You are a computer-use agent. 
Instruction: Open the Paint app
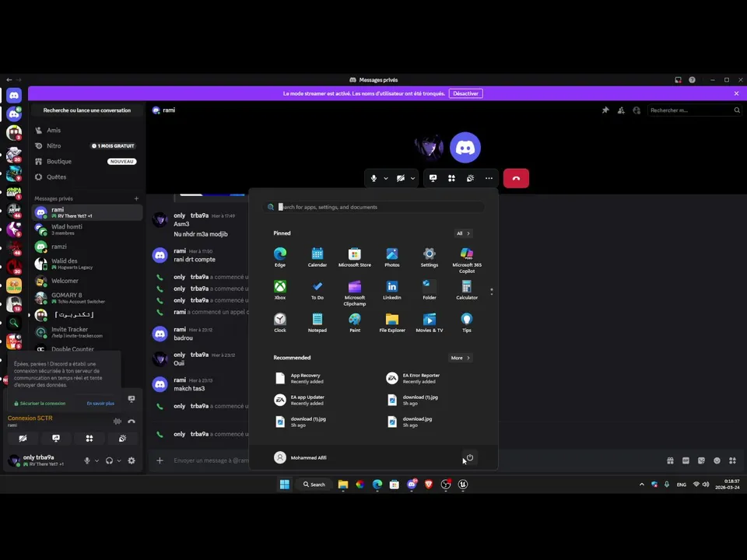click(355, 322)
